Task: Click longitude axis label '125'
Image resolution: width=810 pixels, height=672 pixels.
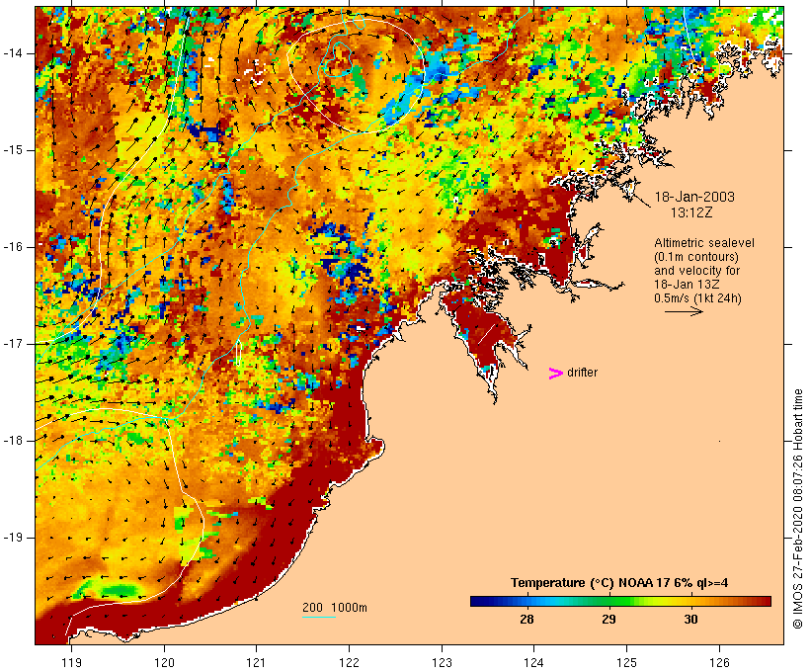Action: tap(626, 663)
